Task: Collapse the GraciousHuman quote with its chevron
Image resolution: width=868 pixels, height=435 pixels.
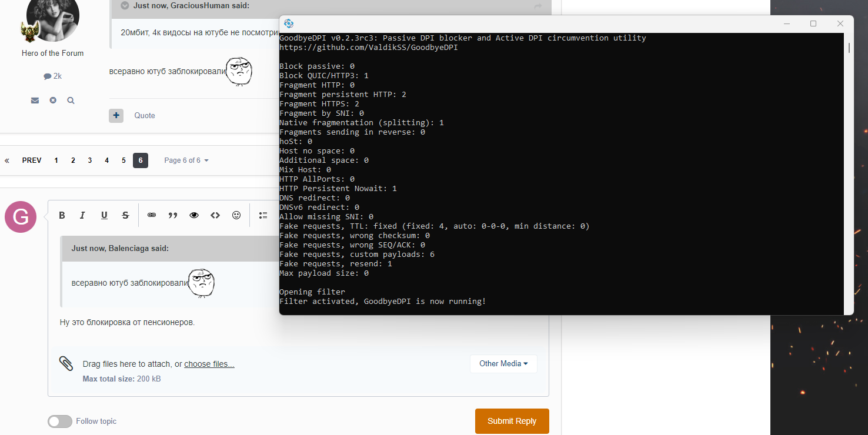Action: click(125, 6)
